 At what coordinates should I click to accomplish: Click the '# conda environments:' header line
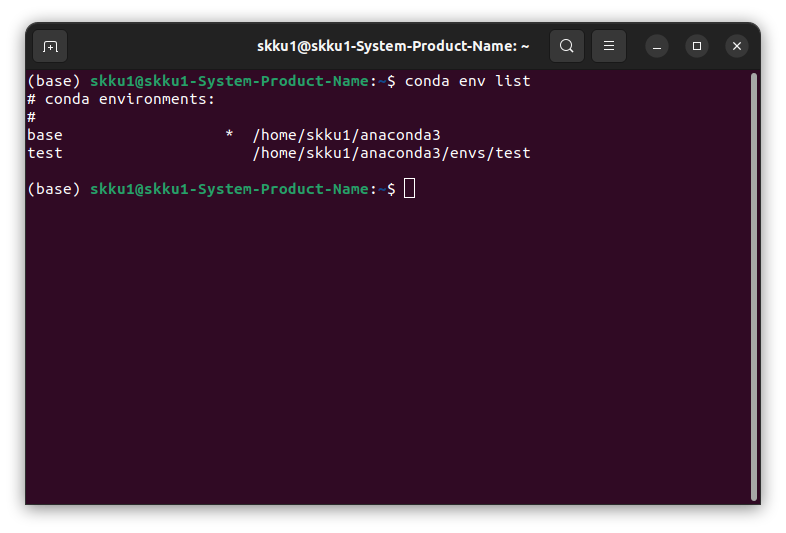click(x=121, y=99)
